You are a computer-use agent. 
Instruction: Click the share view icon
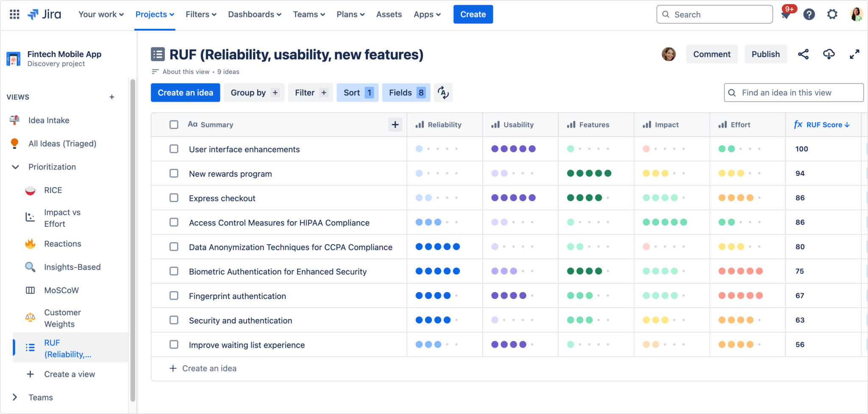803,54
